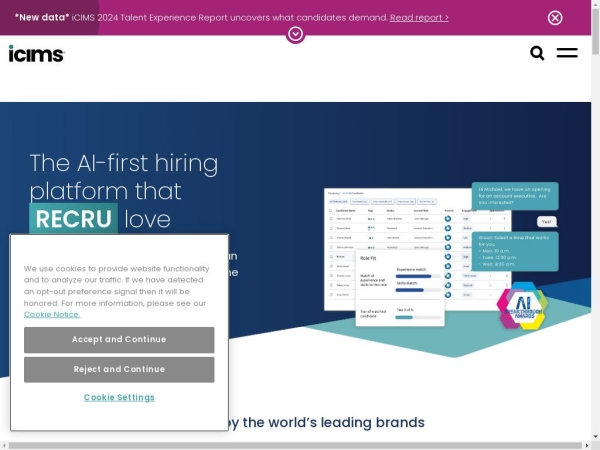Click the 'Select a time' chat bubble
This screenshot has width=600, height=450.
(515, 251)
